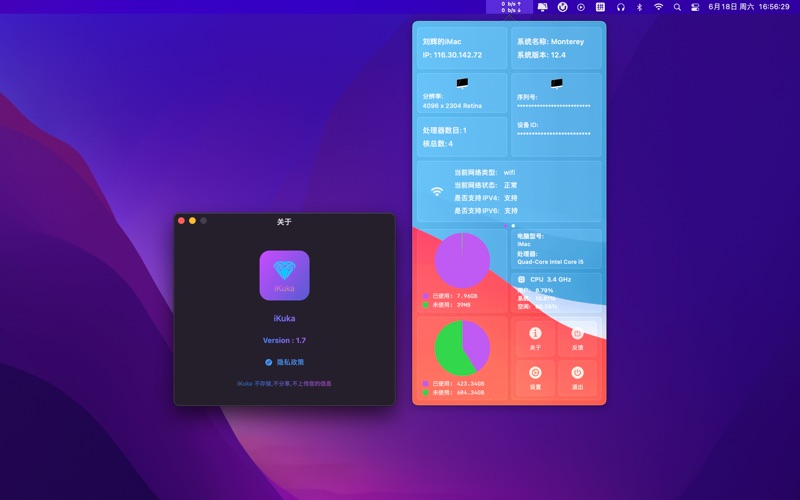Click the 退出 quit power button
Screen dimensions: 800x500
577,377
